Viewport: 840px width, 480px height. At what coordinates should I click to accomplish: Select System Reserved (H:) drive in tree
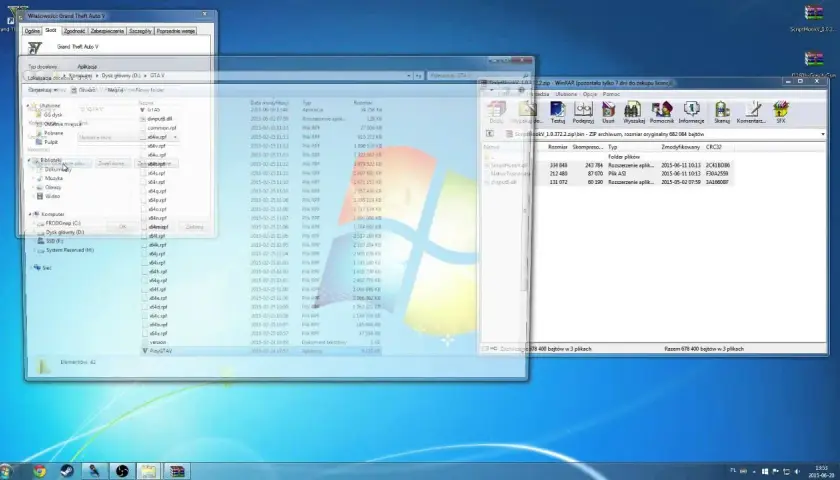(x=70, y=250)
